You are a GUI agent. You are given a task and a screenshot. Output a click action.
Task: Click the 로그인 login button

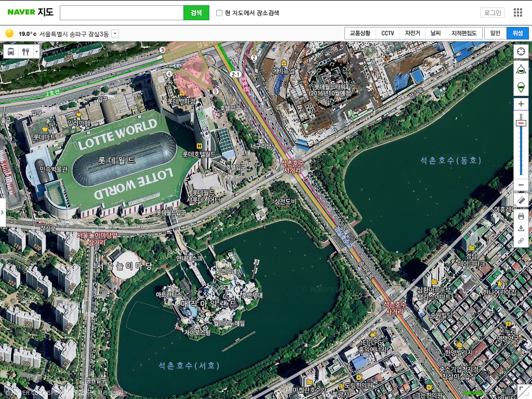pyautogui.click(x=493, y=12)
